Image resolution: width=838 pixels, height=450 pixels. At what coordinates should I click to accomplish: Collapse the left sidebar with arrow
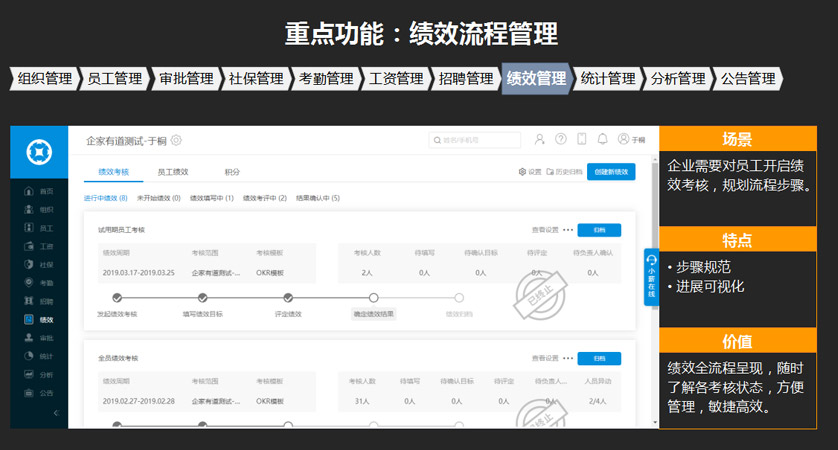pyautogui.click(x=56, y=412)
